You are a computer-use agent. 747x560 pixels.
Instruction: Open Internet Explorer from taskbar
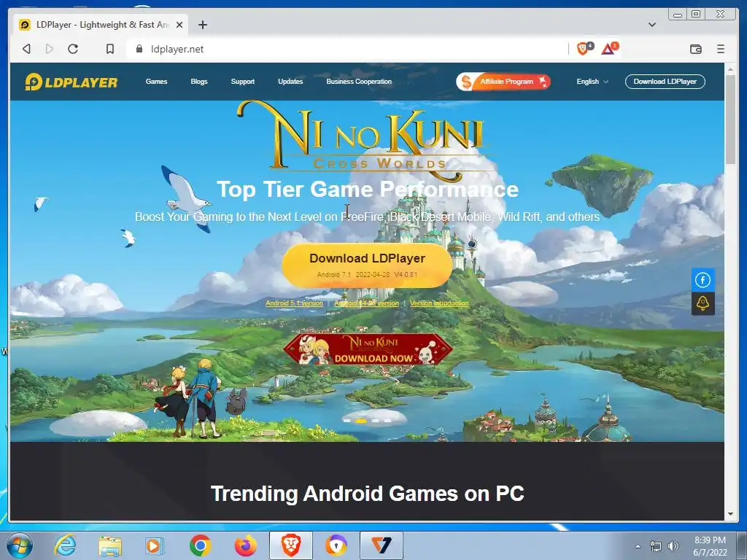pyautogui.click(x=64, y=545)
